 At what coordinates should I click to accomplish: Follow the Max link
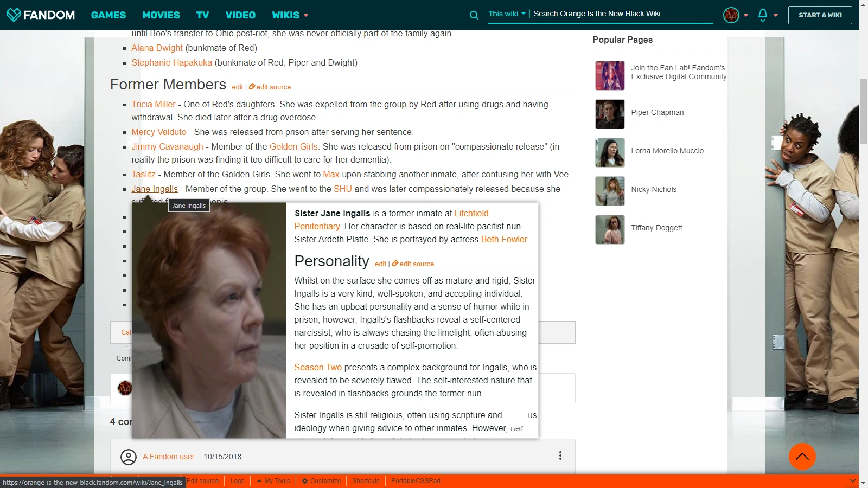pos(331,175)
